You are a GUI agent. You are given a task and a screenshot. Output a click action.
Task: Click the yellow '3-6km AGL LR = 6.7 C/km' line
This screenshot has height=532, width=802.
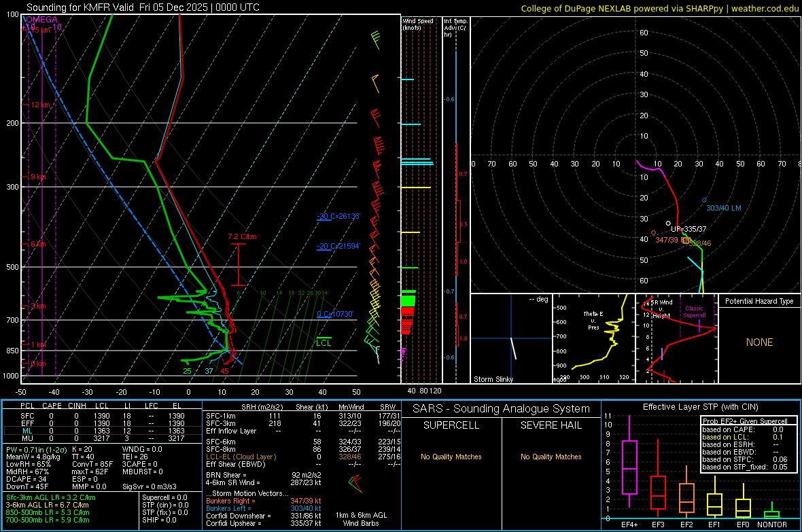[47, 505]
